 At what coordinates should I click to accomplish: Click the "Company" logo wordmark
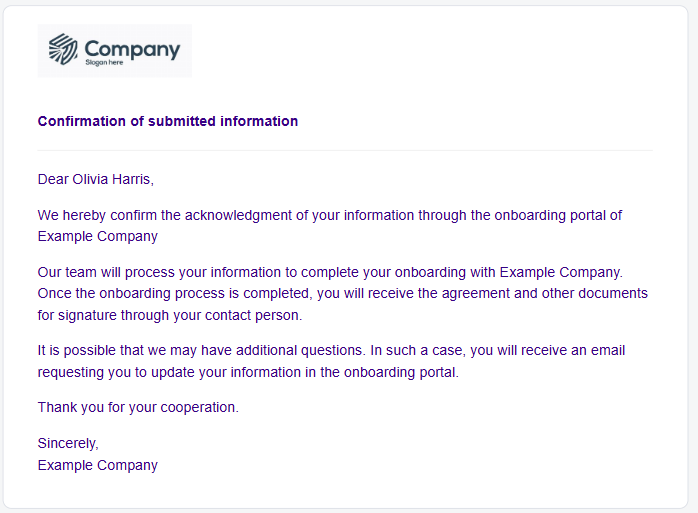(132, 48)
